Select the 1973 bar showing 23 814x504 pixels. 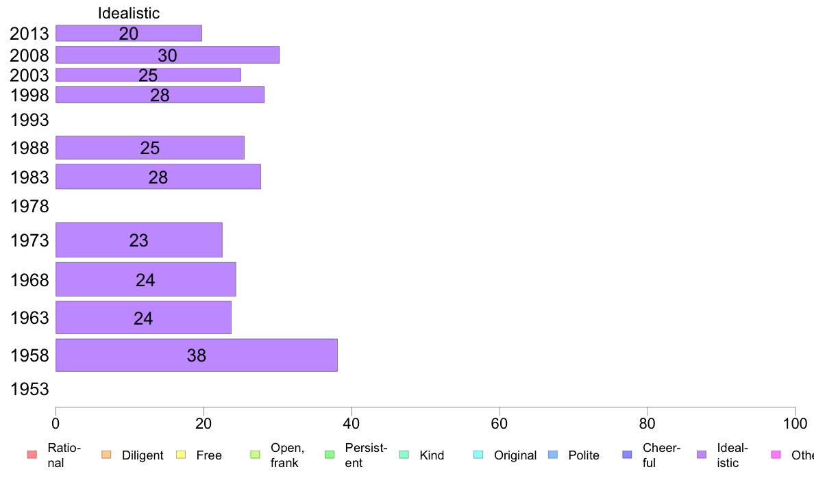click(138, 240)
